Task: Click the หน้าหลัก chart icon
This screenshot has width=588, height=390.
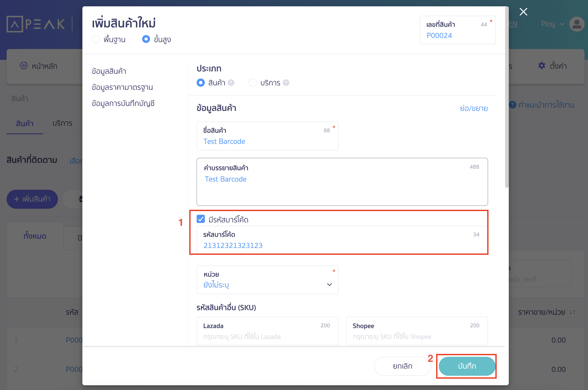Action: pyautogui.click(x=24, y=66)
